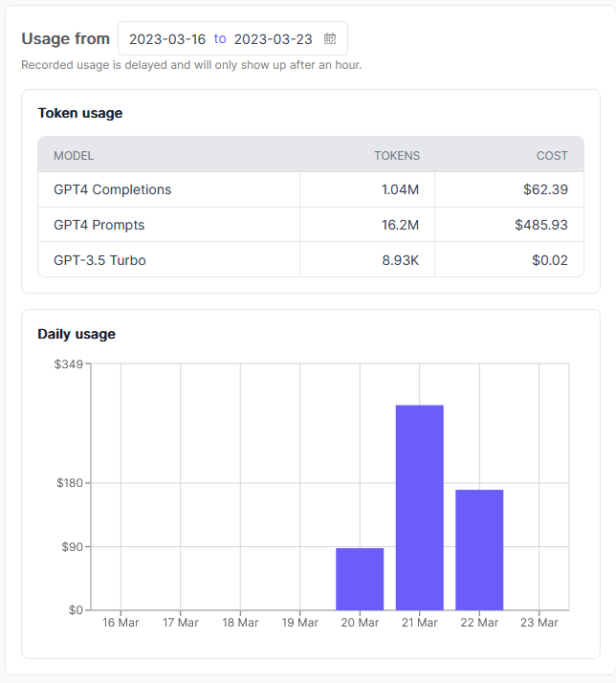Click the Token usage heading
This screenshot has height=683, width=616.
pos(80,113)
